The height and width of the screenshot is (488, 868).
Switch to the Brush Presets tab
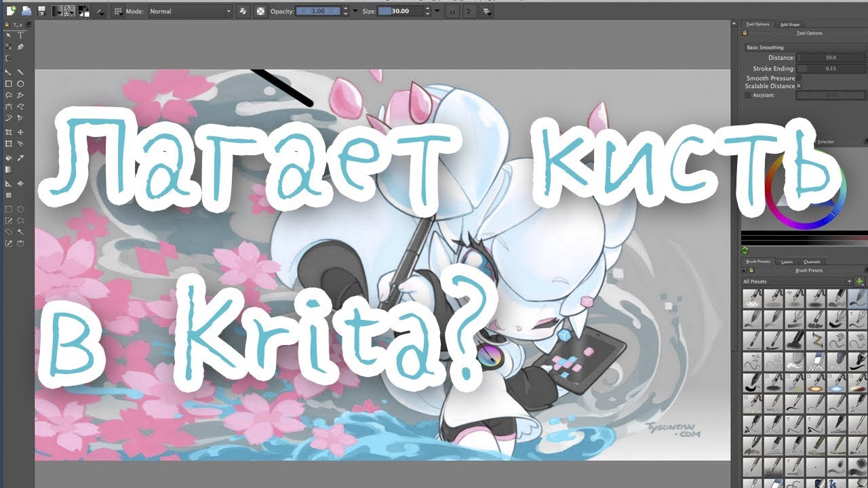click(758, 262)
